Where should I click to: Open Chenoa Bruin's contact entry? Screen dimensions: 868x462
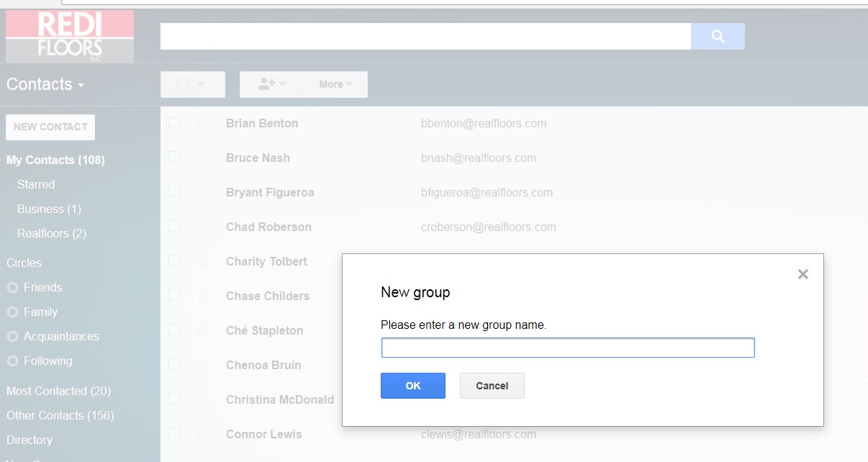pyautogui.click(x=263, y=365)
